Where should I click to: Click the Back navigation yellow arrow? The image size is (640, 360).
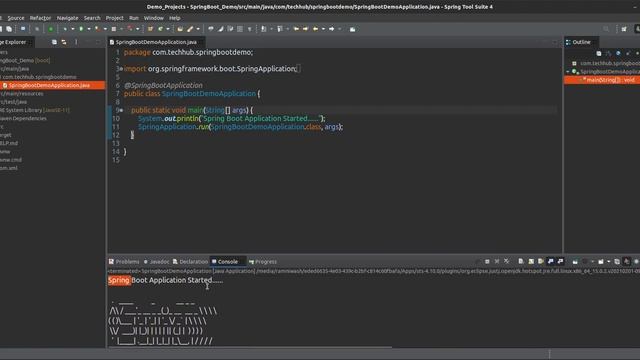315,29
